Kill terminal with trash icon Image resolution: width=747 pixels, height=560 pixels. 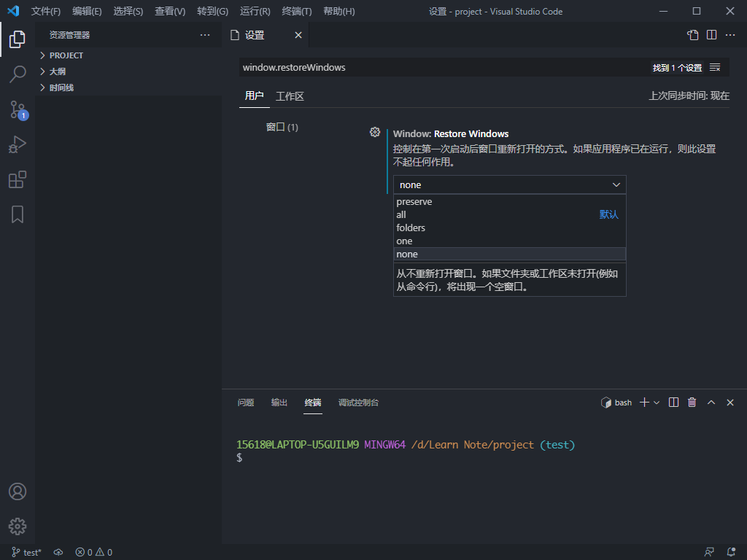(x=692, y=402)
